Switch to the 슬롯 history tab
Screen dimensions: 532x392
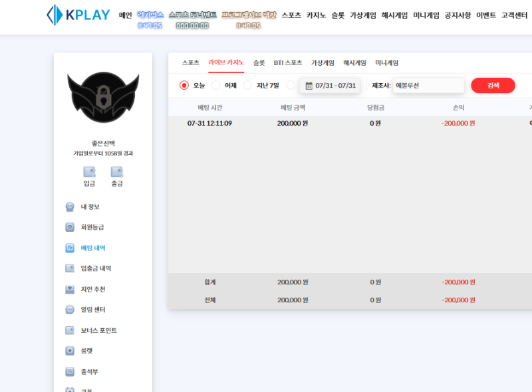(259, 62)
